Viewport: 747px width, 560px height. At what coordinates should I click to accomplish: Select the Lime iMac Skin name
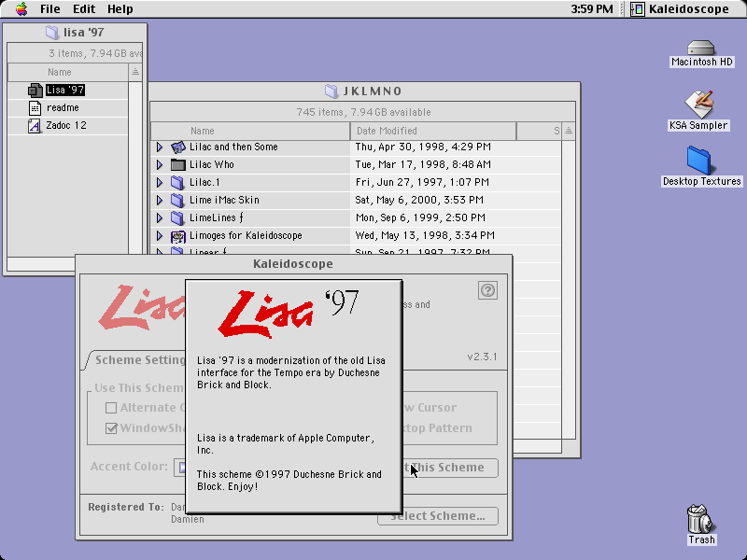pos(224,200)
